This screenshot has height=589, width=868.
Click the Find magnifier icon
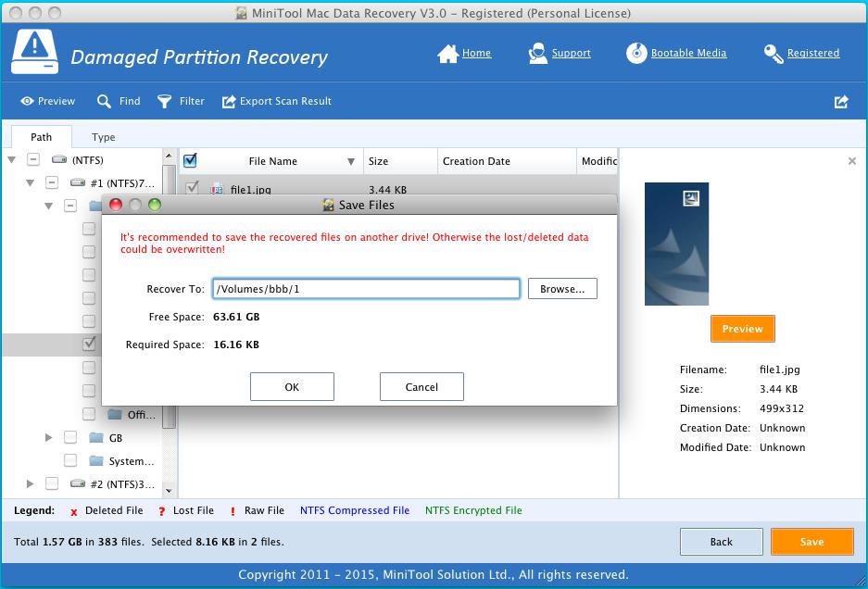point(104,101)
